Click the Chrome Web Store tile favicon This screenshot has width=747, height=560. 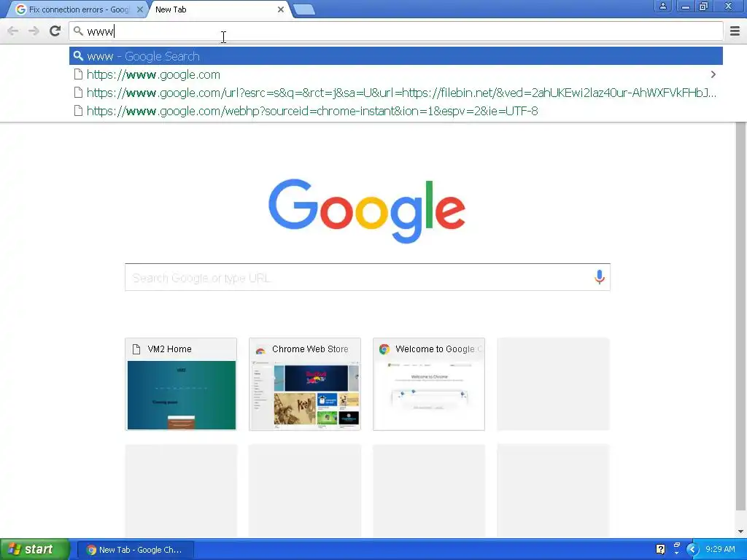pos(260,349)
